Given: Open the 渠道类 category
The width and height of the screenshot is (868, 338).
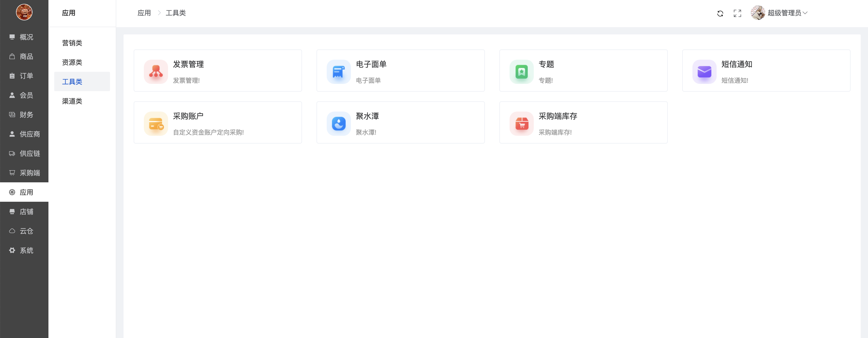Looking at the screenshot, I should (72, 101).
